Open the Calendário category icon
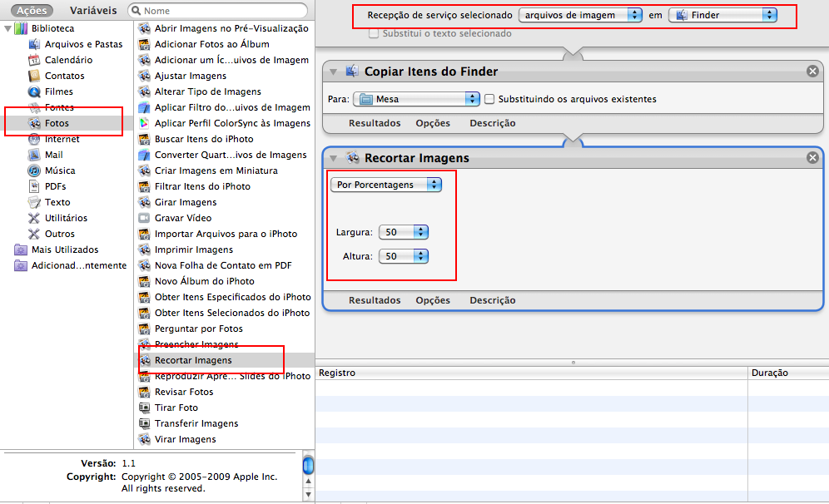 pos(34,60)
